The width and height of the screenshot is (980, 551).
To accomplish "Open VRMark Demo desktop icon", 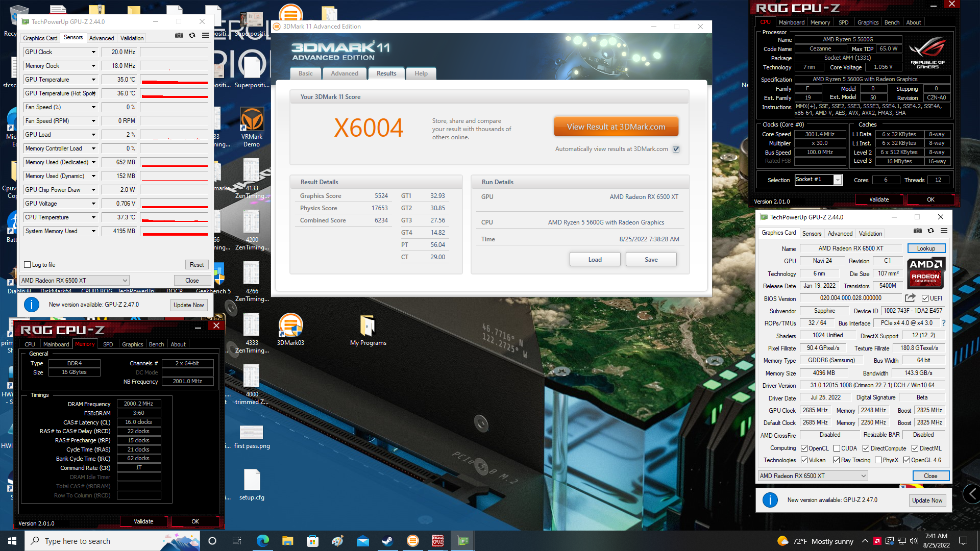I will pyautogui.click(x=252, y=127).
